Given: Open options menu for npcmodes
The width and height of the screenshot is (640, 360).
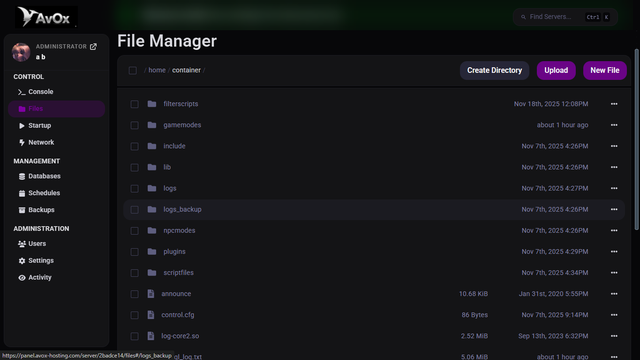Looking at the screenshot, I should click(614, 231).
